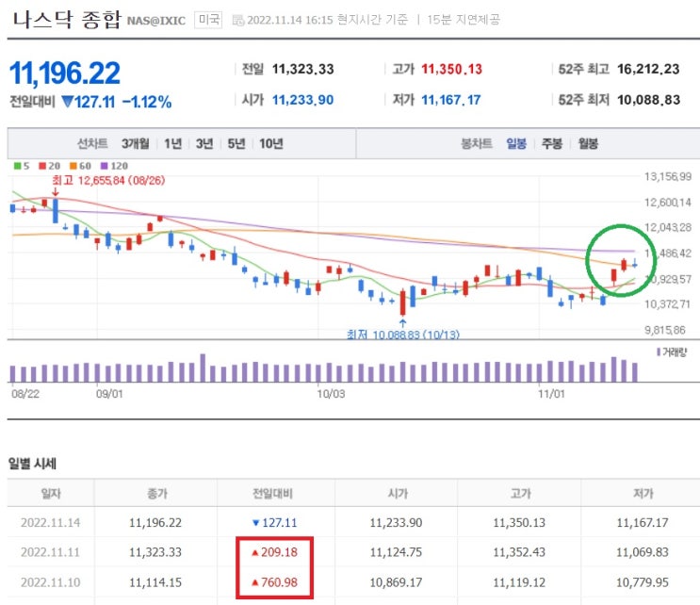Screen dimensions: 700x605
Task: Select the 5년 line chart period
Action: tap(236, 144)
